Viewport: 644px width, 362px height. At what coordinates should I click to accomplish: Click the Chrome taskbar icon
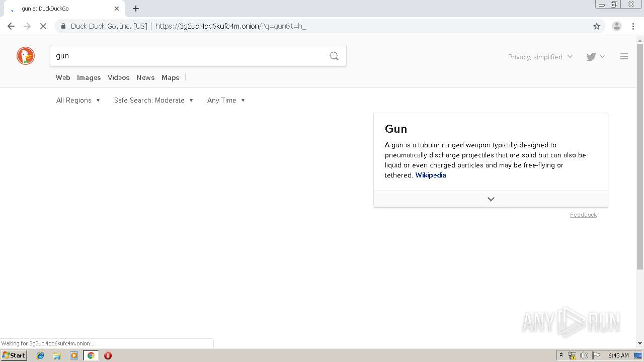tap(91, 355)
